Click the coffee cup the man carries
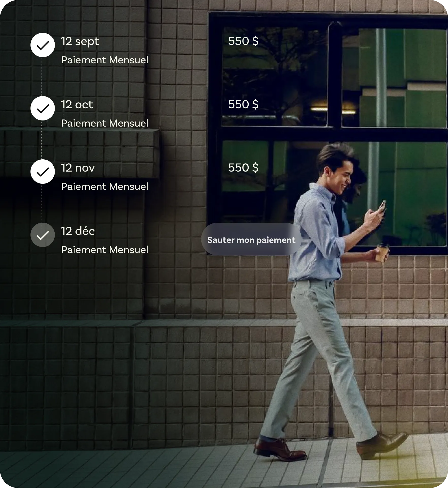 click(382, 253)
